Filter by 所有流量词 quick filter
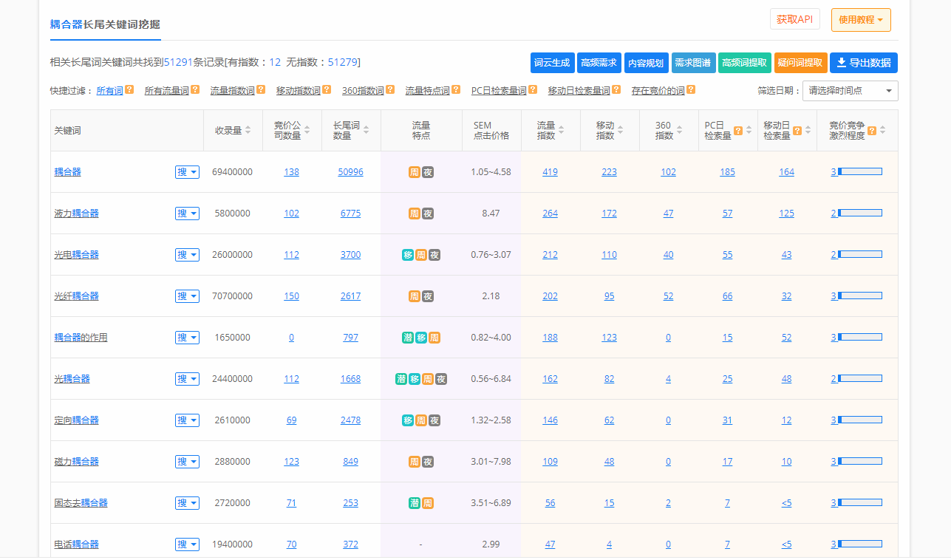 [x=167, y=91]
